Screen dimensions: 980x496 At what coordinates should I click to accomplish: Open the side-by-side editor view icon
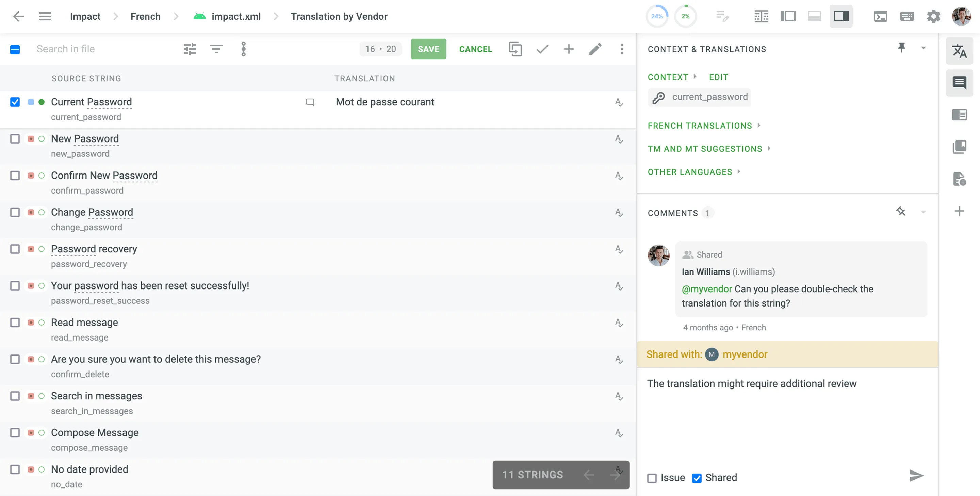(x=788, y=16)
